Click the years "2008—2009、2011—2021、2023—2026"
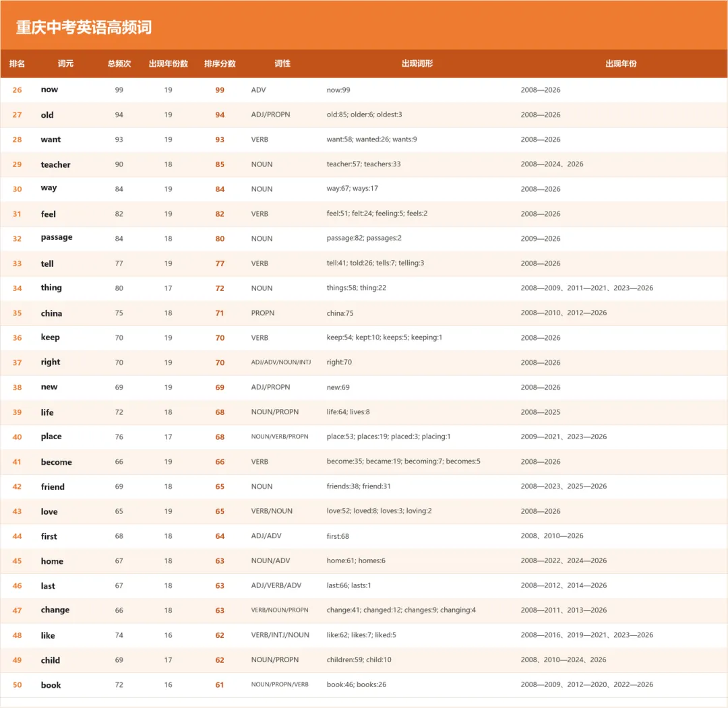The height and width of the screenshot is (708, 728). point(587,288)
